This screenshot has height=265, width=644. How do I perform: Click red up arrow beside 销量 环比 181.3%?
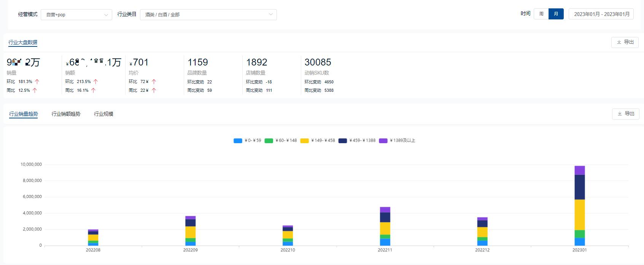pyautogui.click(x=37, y=81)
